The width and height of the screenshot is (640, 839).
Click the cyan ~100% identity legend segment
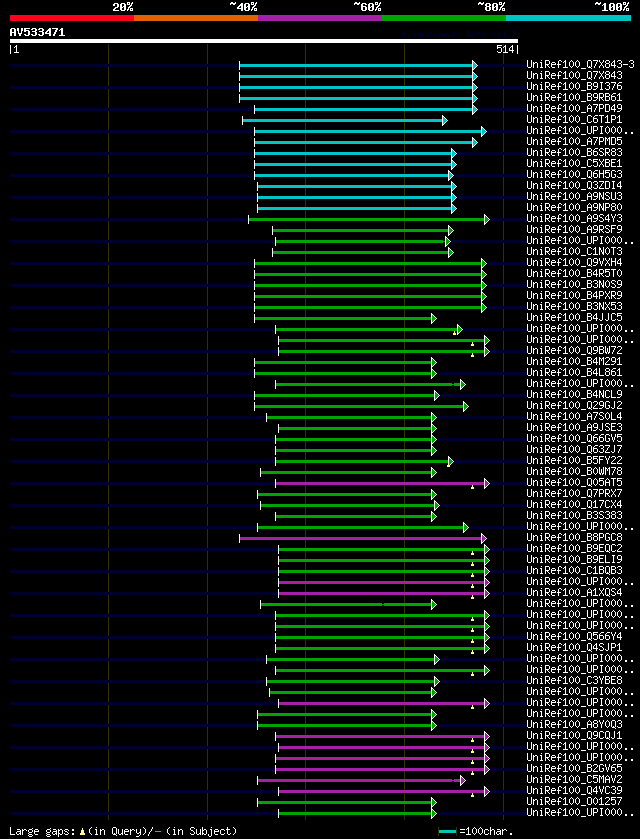568,18
